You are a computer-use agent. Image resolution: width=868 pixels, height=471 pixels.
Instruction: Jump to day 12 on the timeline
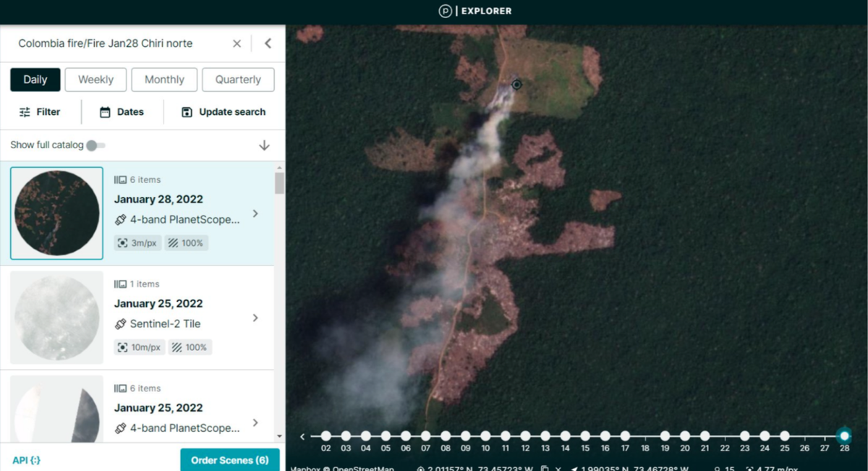point(525,436)
